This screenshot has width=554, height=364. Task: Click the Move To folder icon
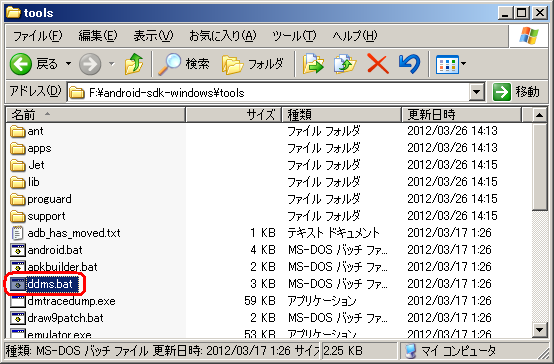313,64
